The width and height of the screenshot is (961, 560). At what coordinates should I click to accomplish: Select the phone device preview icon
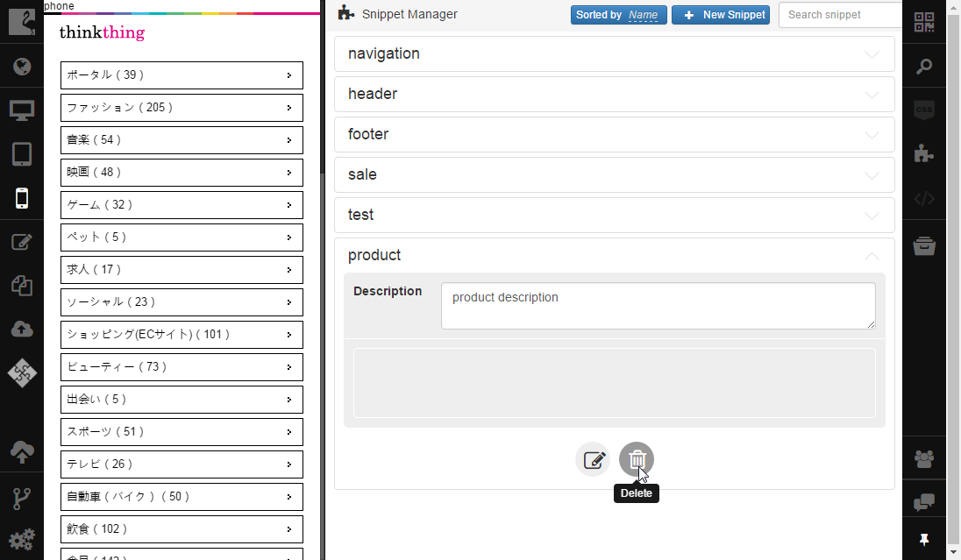pos(22,198)
